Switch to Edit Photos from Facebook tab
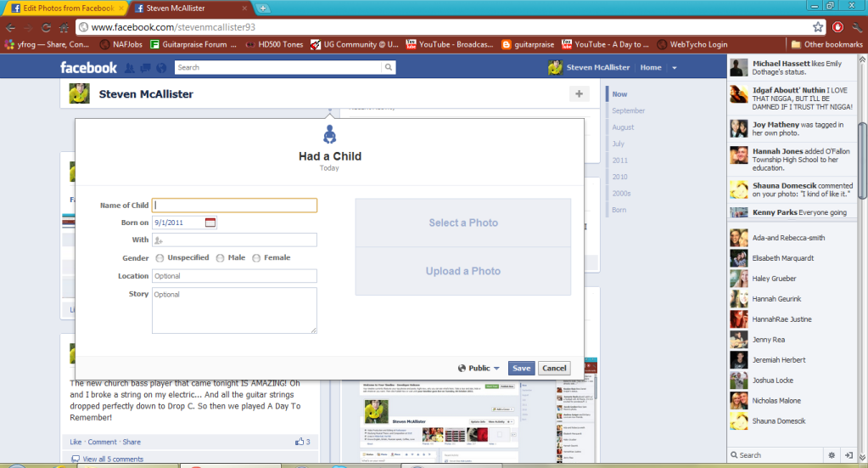Viewport: 868px width, 468px height. point(64,8)
